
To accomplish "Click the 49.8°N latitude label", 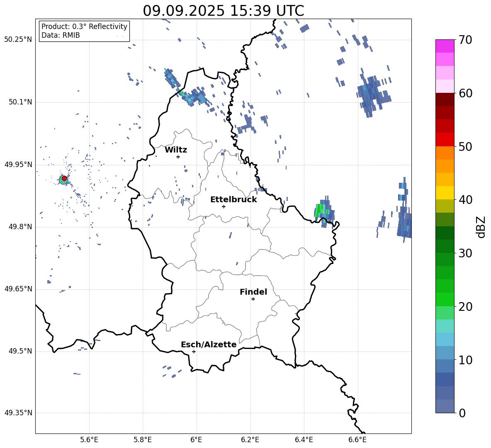I will tap(20, 227).
